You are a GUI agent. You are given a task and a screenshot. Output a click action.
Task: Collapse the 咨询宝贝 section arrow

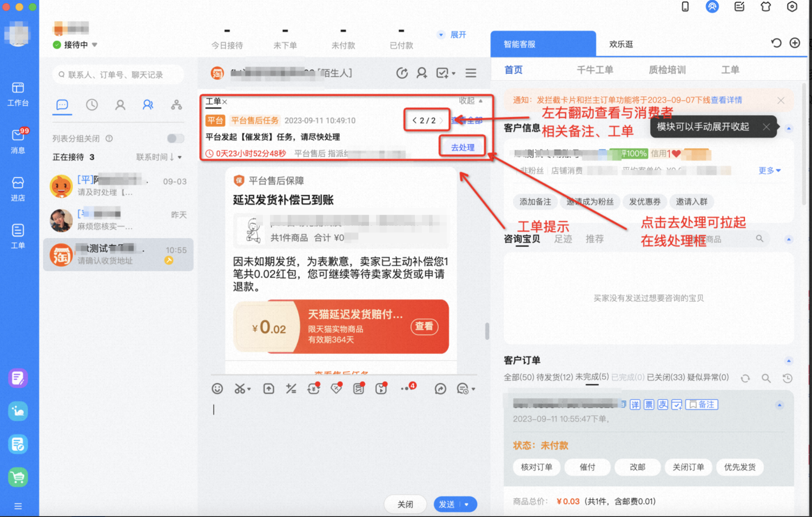coord(789,239)
